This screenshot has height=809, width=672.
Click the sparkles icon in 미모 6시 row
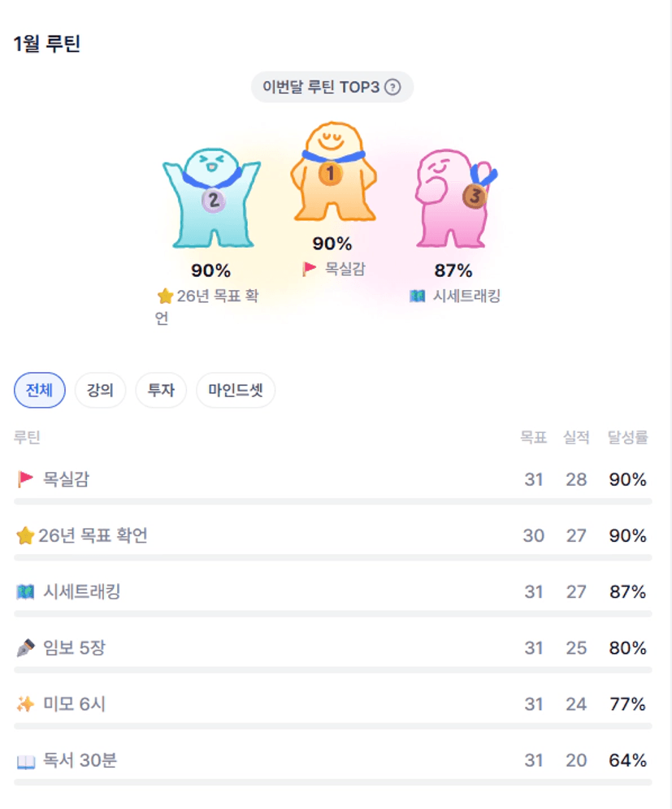coord(25,704)
